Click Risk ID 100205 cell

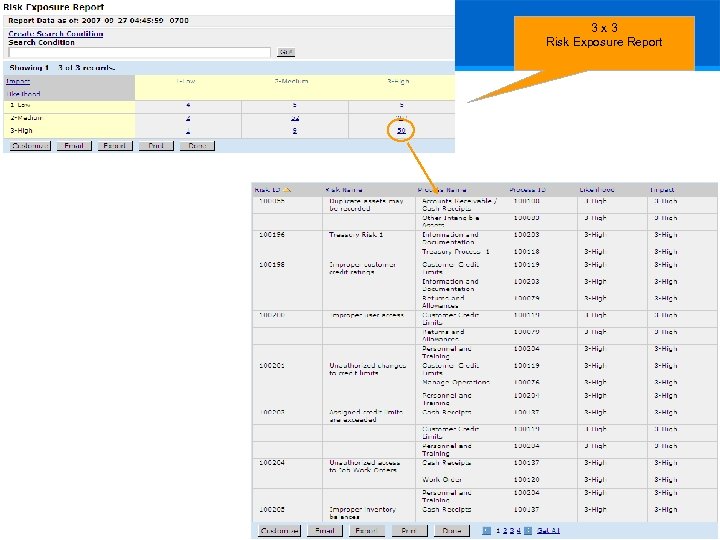pyautogui.click(x=272, y=510)
